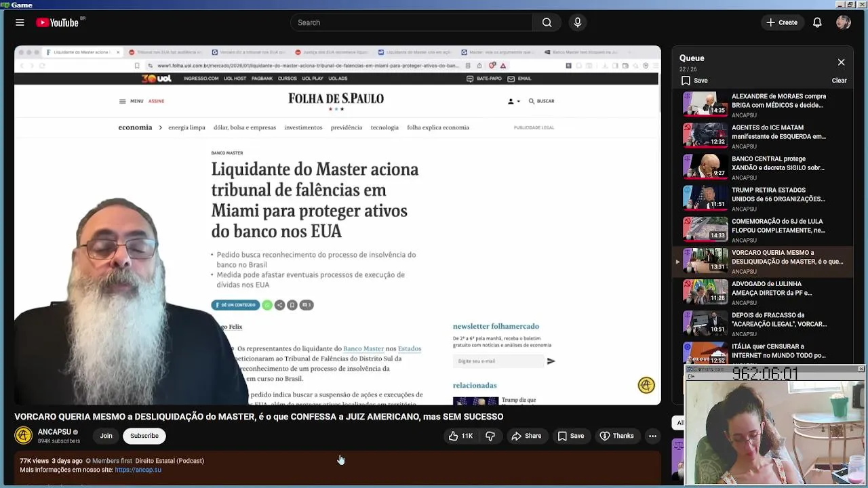Subscribe to the ANCAPSU channel
The height and width of the screenshot is (488, 868).
(x=144, y=436)
